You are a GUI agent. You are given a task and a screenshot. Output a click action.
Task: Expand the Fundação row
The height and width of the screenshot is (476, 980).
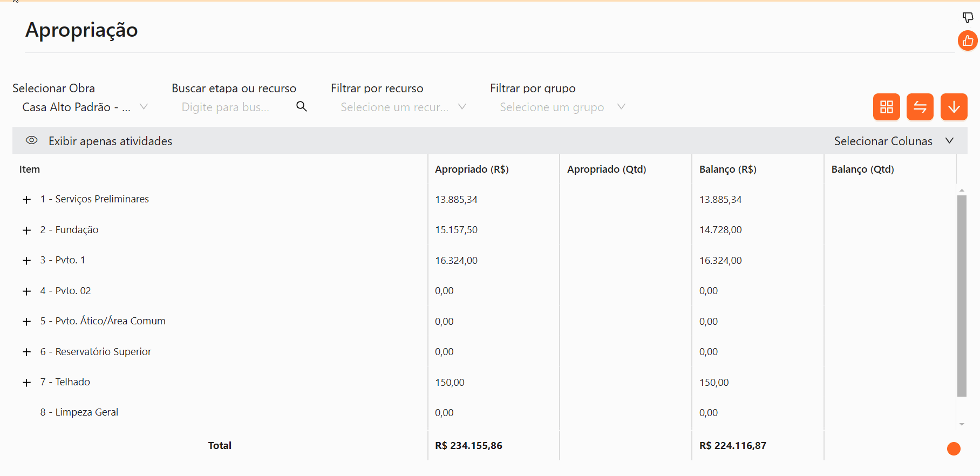point(26,230)
